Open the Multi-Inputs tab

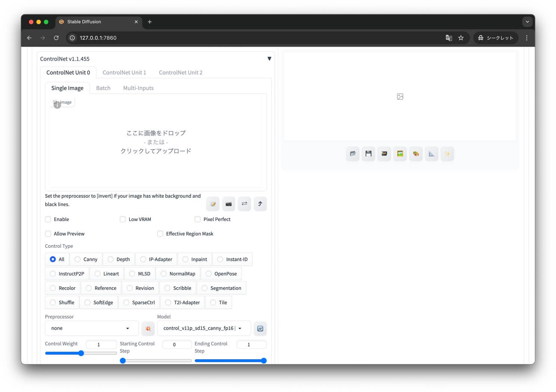[139, 88]
